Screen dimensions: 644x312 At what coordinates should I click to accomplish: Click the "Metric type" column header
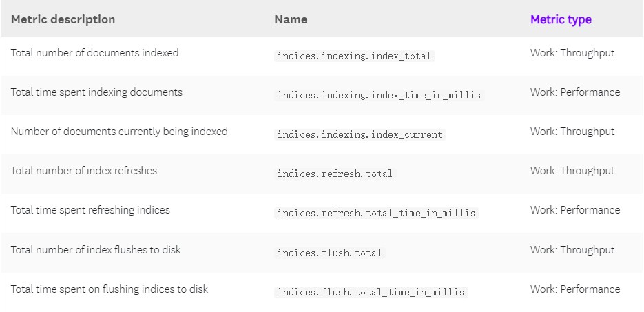(561, 19)
